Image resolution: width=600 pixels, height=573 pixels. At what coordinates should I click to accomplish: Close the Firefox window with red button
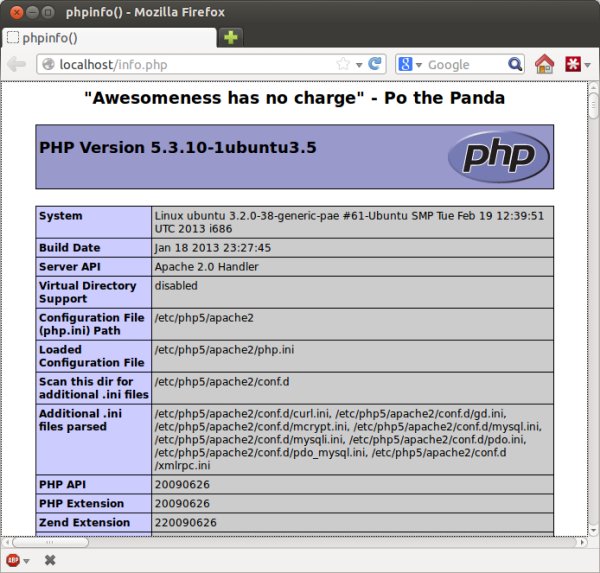16,13
